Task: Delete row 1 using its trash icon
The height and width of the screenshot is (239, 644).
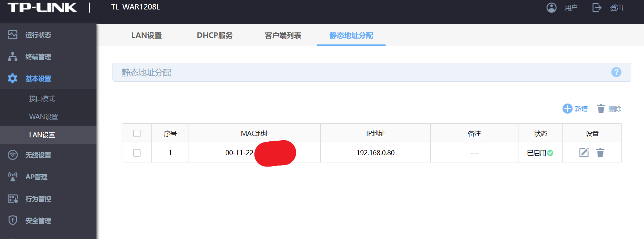Action: click(x=600, y=153)
